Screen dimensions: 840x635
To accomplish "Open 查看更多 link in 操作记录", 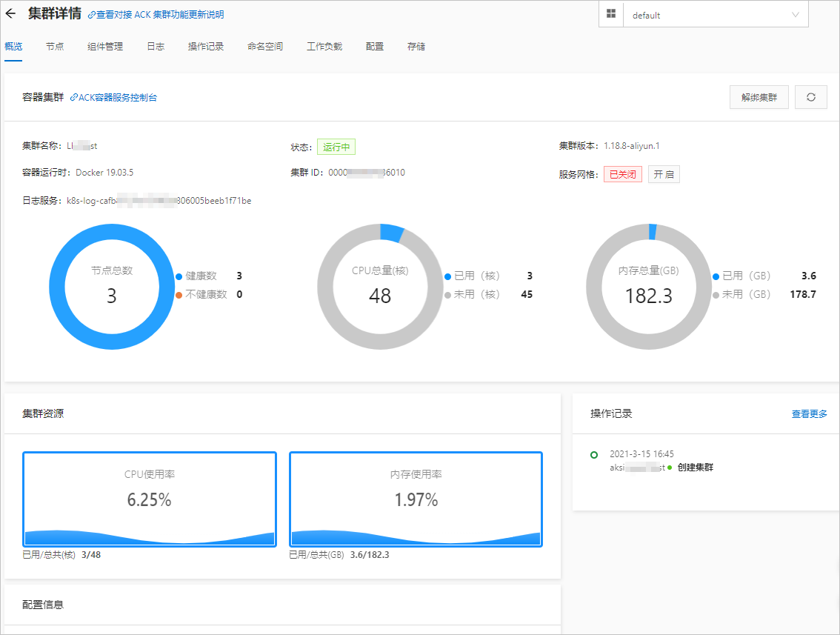I will 809,413.
